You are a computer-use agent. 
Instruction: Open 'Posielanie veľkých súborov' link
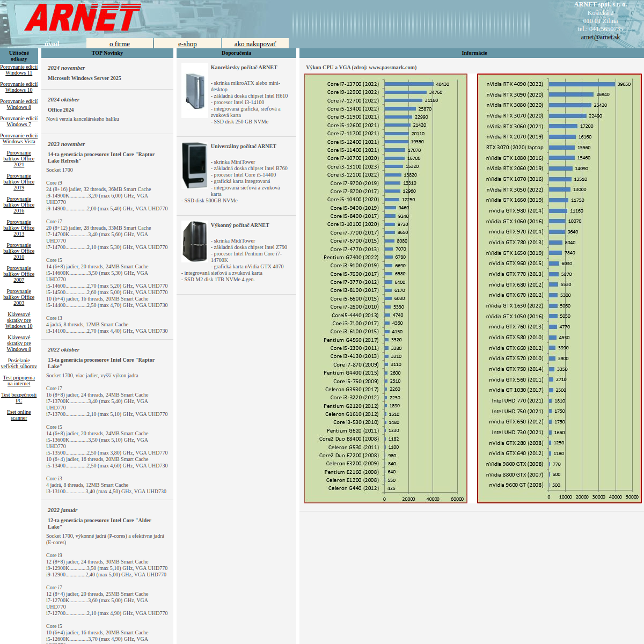click(19, 363)
